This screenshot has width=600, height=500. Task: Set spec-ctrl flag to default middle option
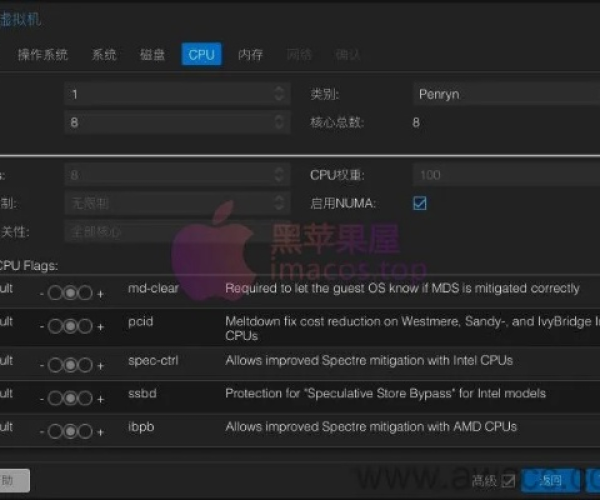pos(70,365)
